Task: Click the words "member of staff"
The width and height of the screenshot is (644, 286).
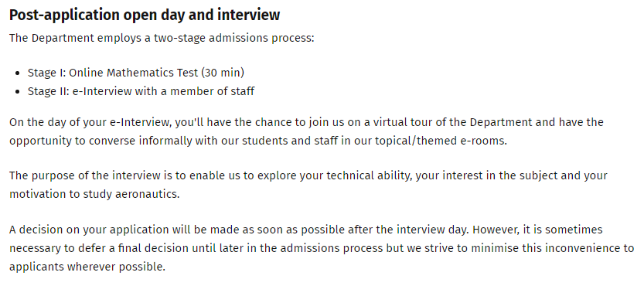Action: [x=213, y=91]
